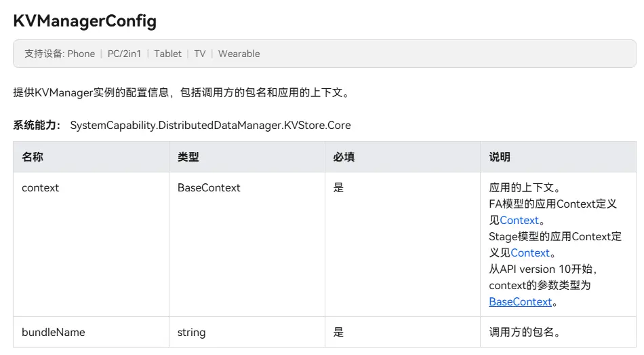644x355 pixels.
Task: Click the 必填 column header
Action: pos(344,157)
